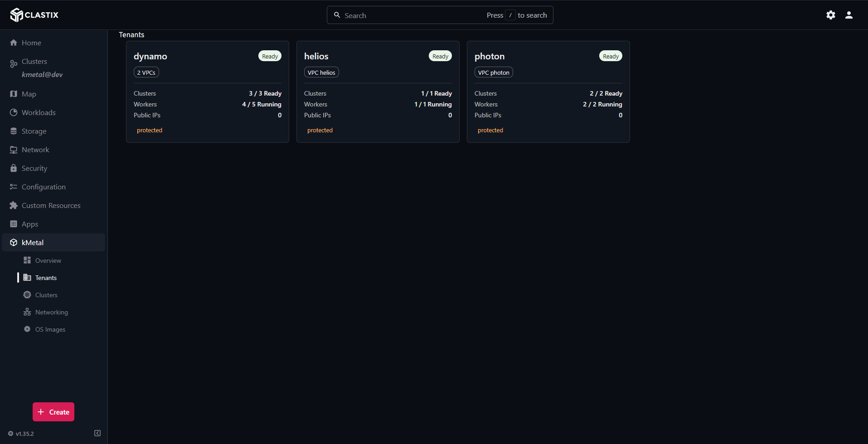Click the 2 VPCs badge on dynamo

(146, 72)
